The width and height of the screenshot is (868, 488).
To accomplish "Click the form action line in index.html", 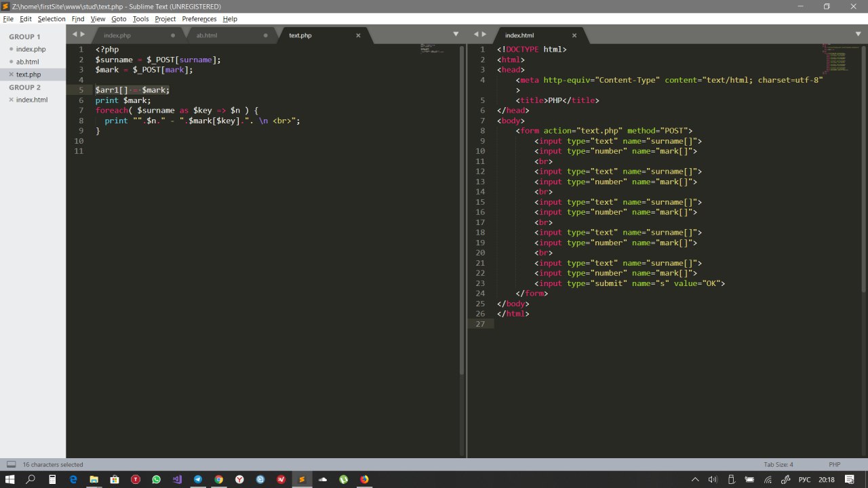I will (604, 131).
